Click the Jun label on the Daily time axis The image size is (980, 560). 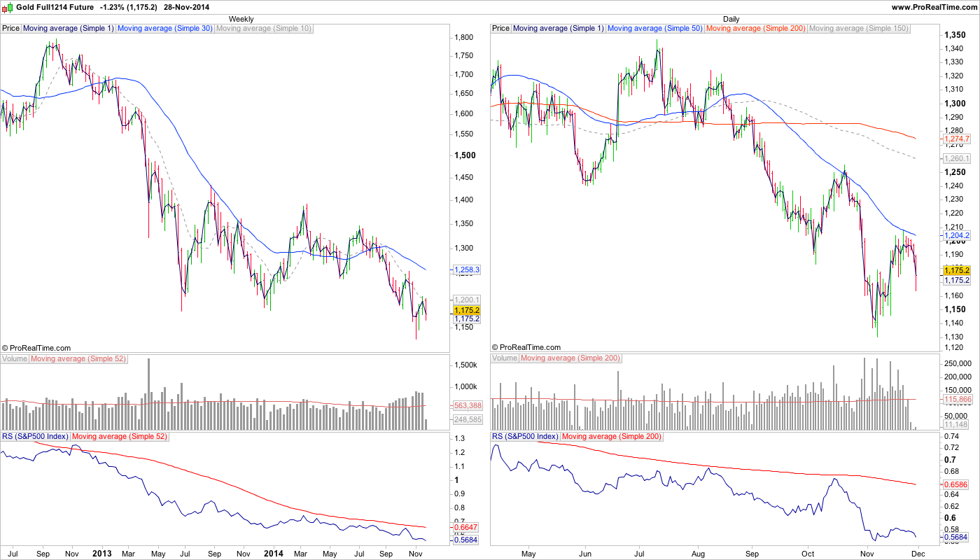tap(584, 553)
